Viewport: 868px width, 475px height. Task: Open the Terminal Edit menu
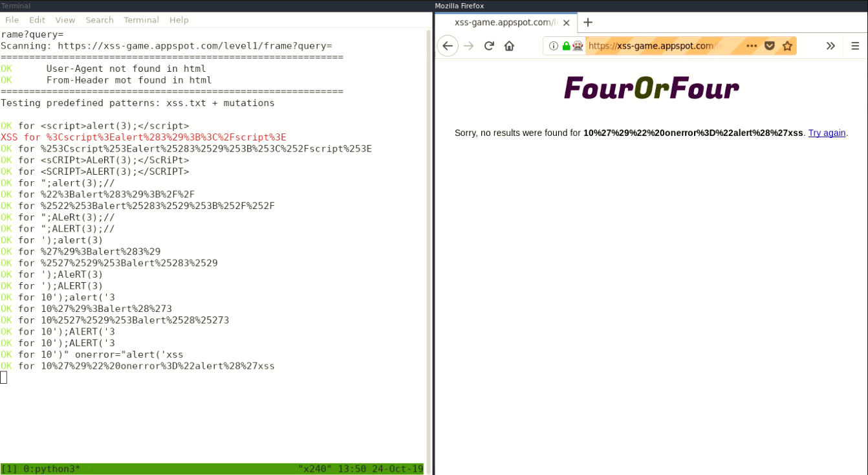(x=37, y=20)
